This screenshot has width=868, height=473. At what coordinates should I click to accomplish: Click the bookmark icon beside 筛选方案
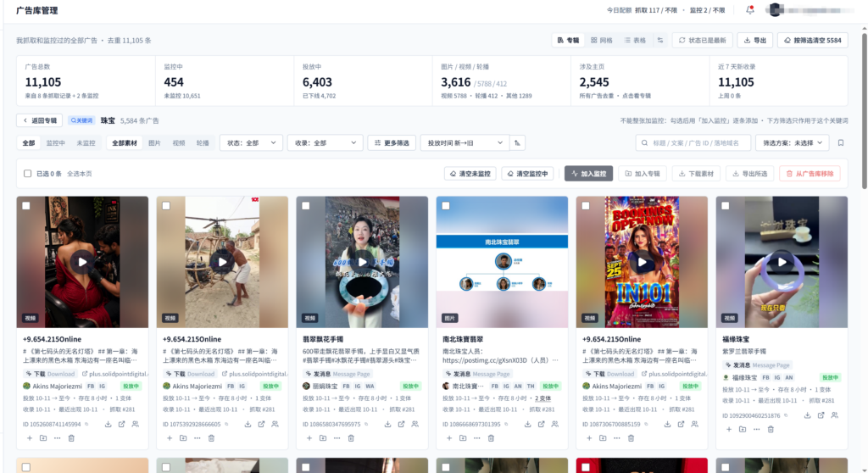click(x=841, y=143)
